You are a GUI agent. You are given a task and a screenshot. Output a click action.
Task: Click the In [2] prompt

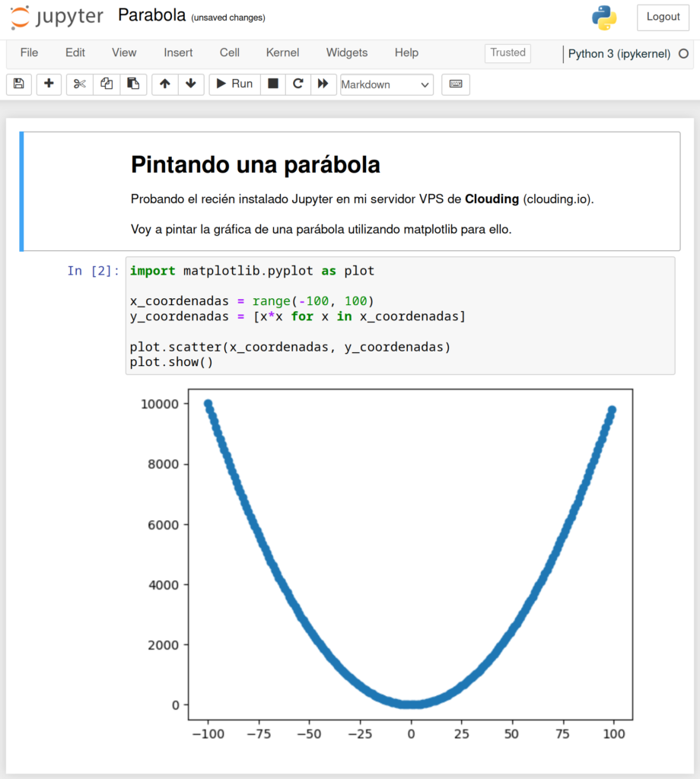tap(94, 271)
